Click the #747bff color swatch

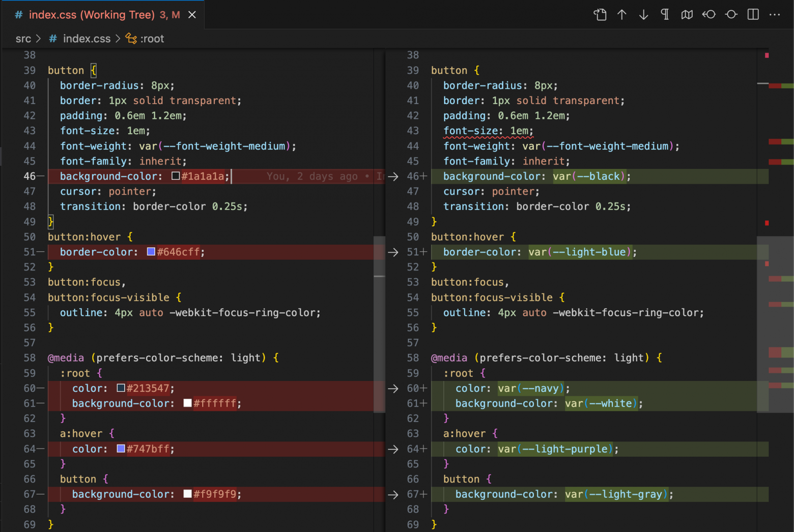click(x=121, y=449)
